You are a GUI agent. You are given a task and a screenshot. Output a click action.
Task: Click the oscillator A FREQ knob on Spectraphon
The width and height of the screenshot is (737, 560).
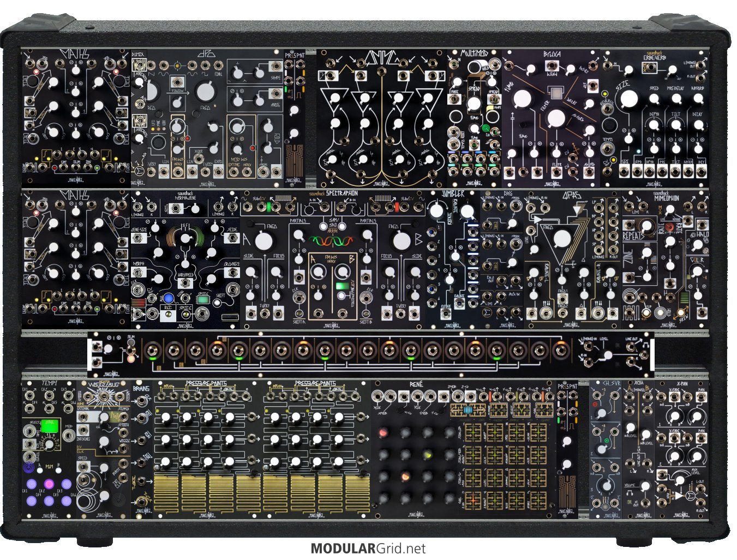pos(263,241)
